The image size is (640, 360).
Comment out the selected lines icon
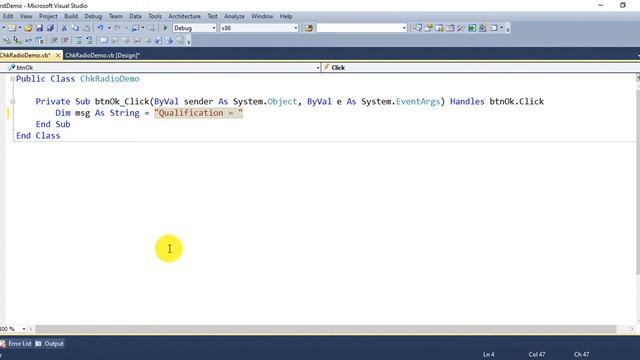[78, 40]
